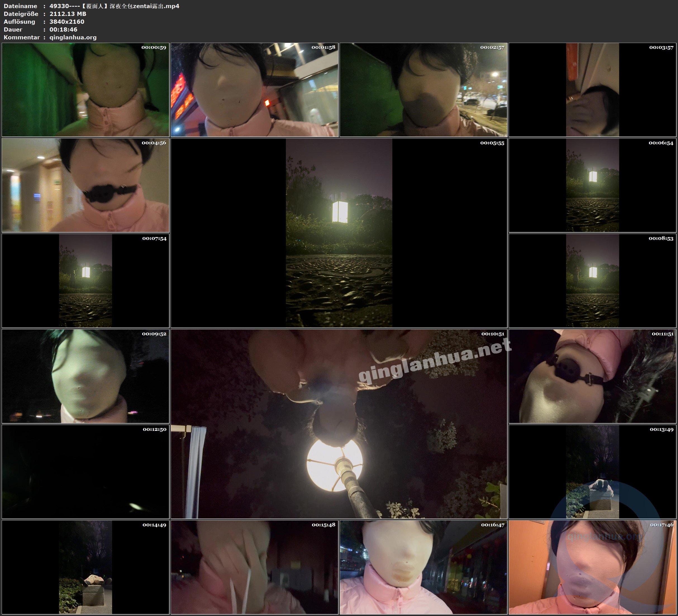The image size is (678, 616).
Task: Click the last frame at 00:17:46
Action: pos(592,567)
